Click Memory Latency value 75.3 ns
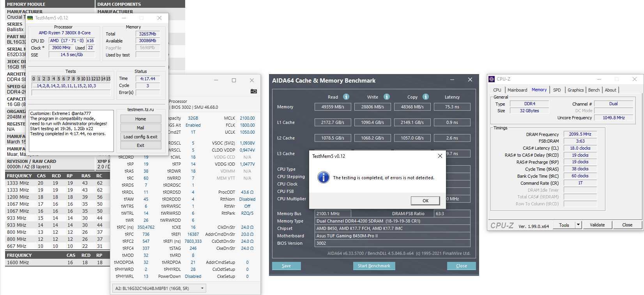 pos(452,107)
